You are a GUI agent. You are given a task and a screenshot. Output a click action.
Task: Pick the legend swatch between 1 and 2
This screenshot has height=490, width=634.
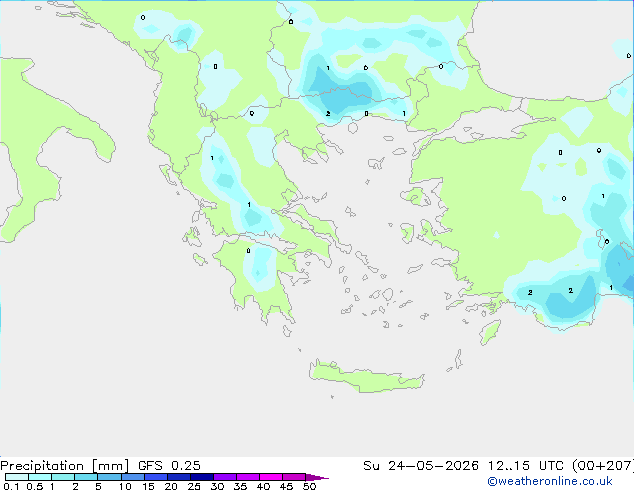(63, 477)
